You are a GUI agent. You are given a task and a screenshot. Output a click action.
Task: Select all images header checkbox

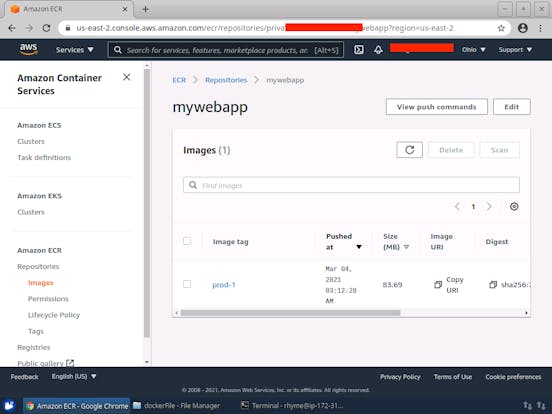[187, 241]
